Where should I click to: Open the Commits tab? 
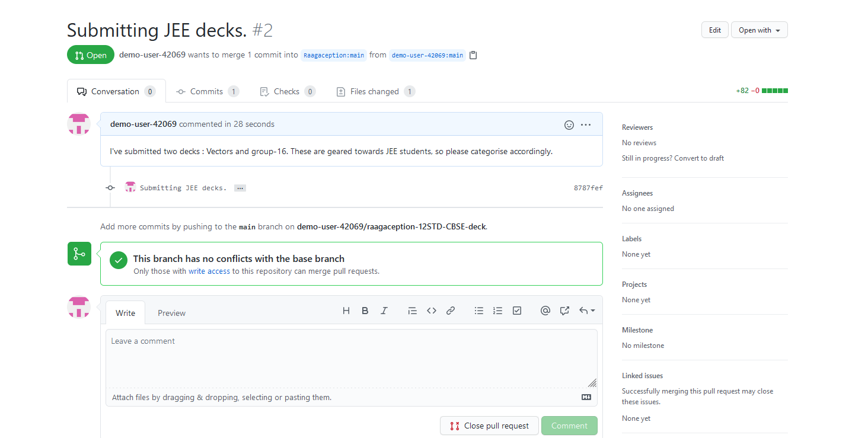pyautogui.click(x=208, y=91)
